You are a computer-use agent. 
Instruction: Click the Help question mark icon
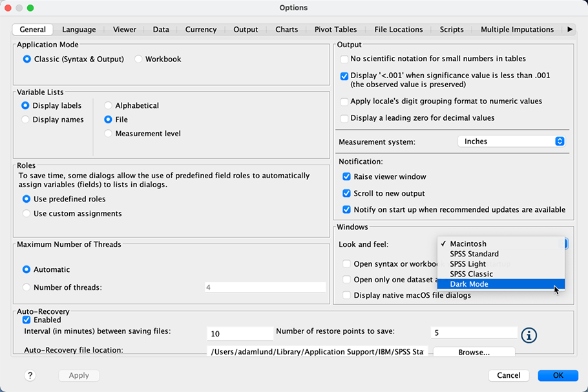point(30,375)
